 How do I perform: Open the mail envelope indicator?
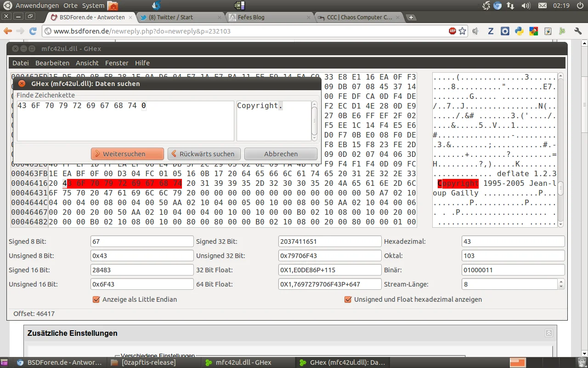pos(543,6)
